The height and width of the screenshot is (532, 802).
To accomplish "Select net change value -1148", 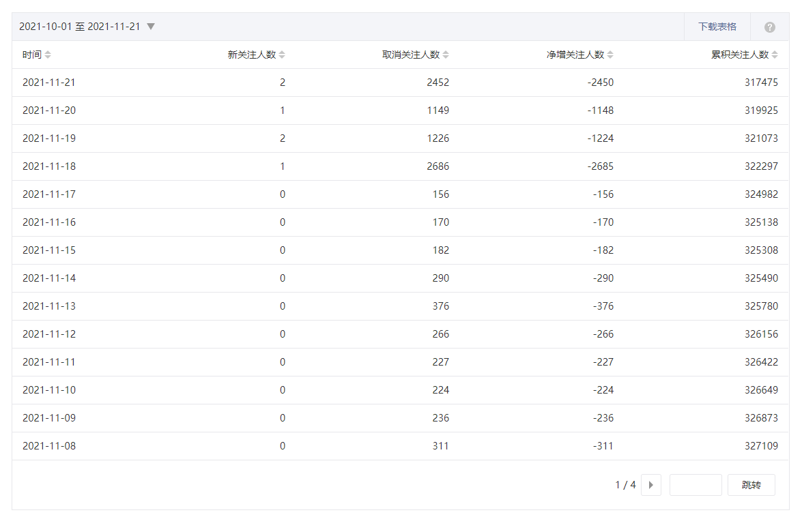I will coord(600,110).
